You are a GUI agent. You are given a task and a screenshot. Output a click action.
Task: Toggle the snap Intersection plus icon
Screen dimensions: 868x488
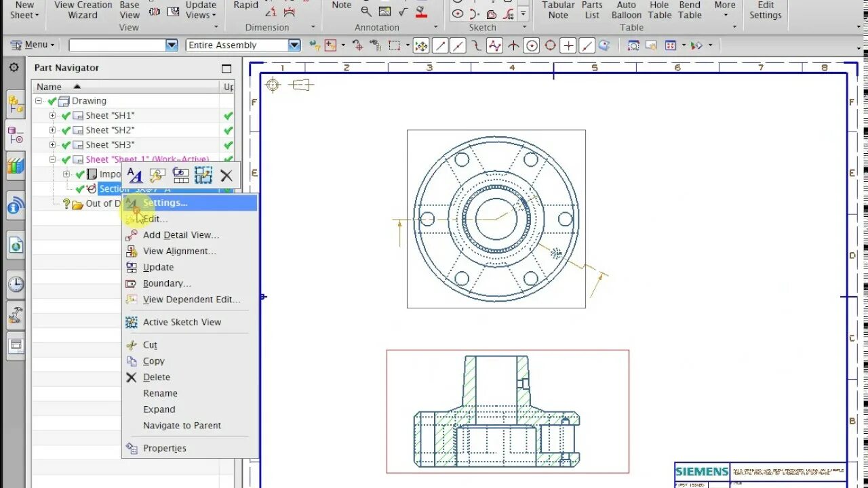[x=569, y=45]
